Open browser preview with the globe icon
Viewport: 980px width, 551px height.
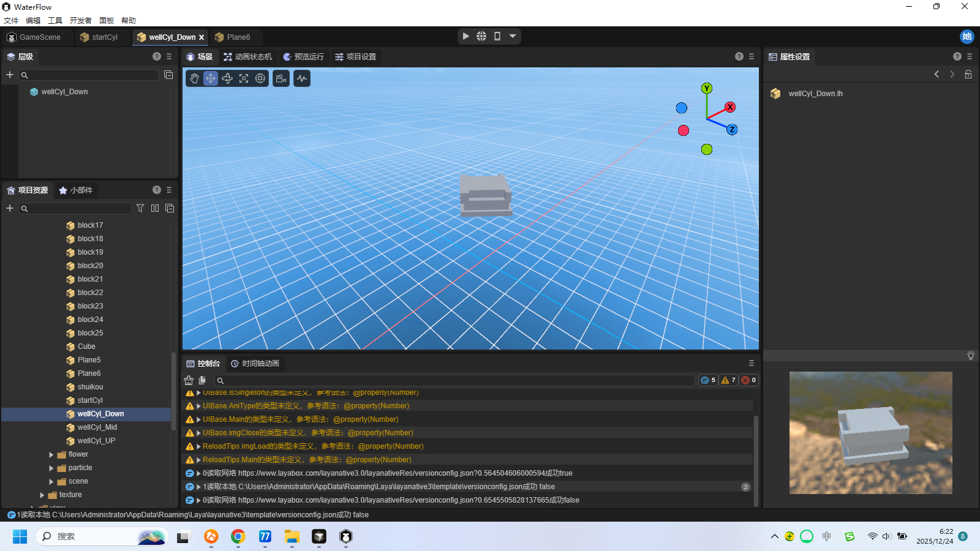481,37
